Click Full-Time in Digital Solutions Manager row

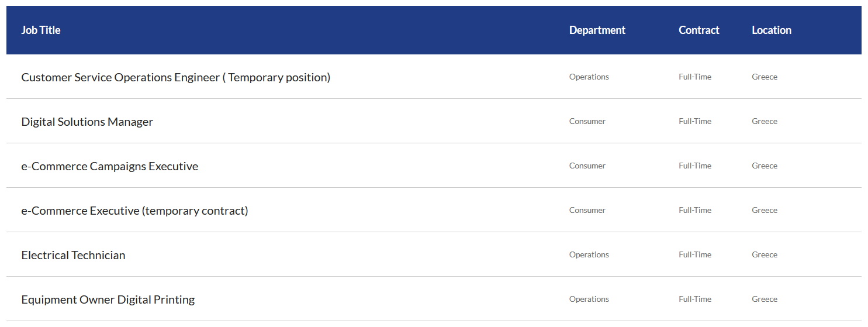[695, 121]
